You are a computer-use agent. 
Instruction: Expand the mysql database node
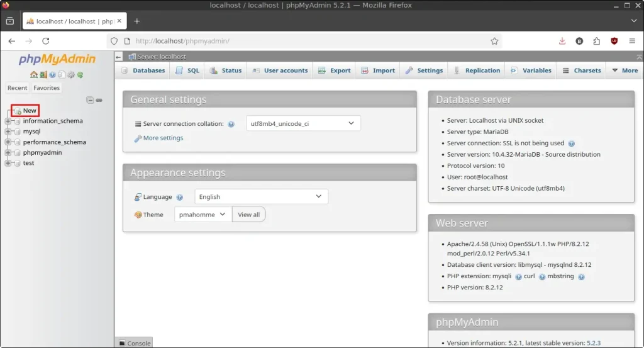[x=8, y=132]
